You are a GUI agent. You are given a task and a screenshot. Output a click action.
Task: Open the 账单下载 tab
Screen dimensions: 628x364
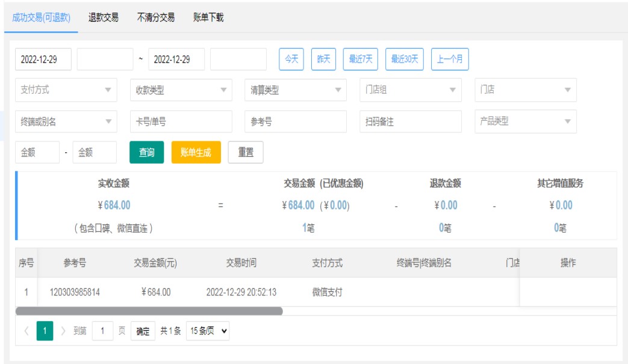click(x=208, y=17)
